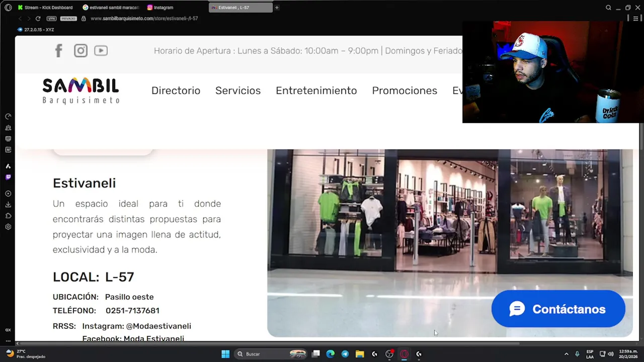Open GX Corner sidebar icon
644x362 pixels.
[x=8, y=330]
